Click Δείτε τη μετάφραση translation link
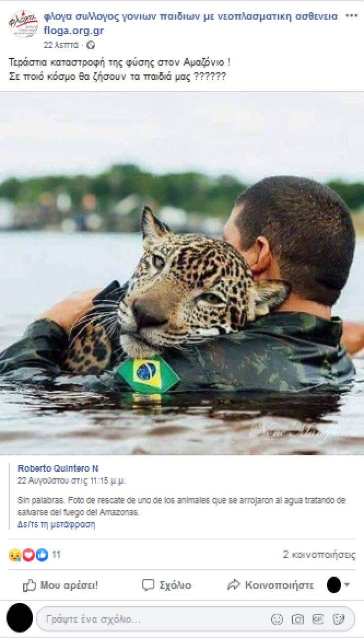364x638 pixels. click(x=56, y=524)
